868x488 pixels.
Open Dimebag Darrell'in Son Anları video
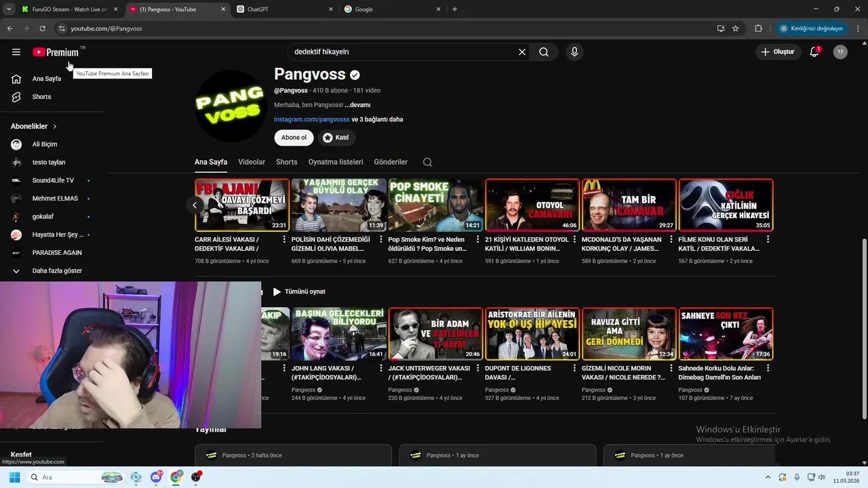(x=726, y=334)
